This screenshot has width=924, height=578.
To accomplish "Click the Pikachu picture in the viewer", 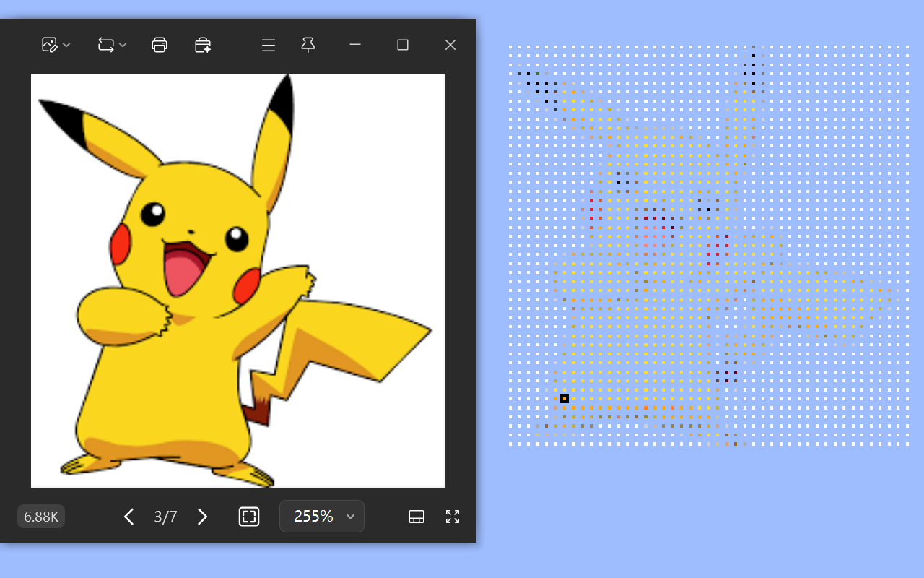I will 238,280.
